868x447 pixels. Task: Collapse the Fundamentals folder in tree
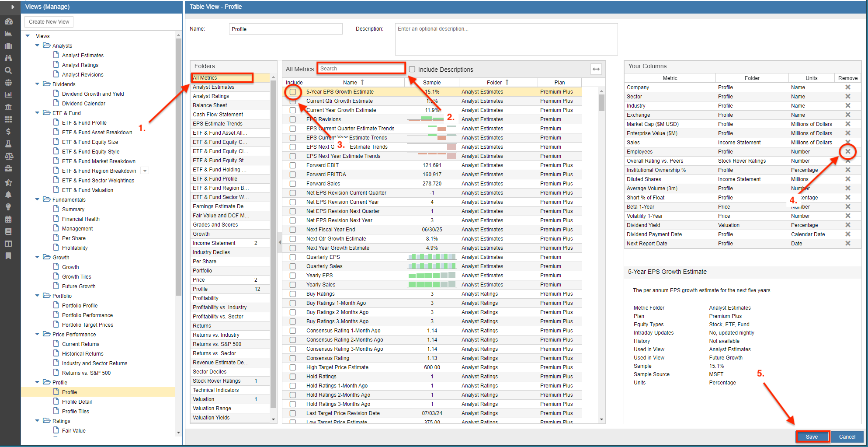38,199
